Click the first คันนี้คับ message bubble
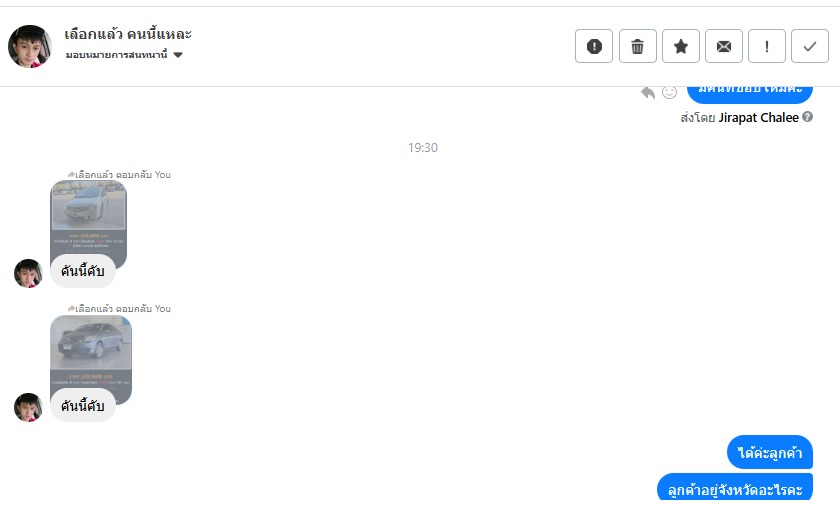 83,272
